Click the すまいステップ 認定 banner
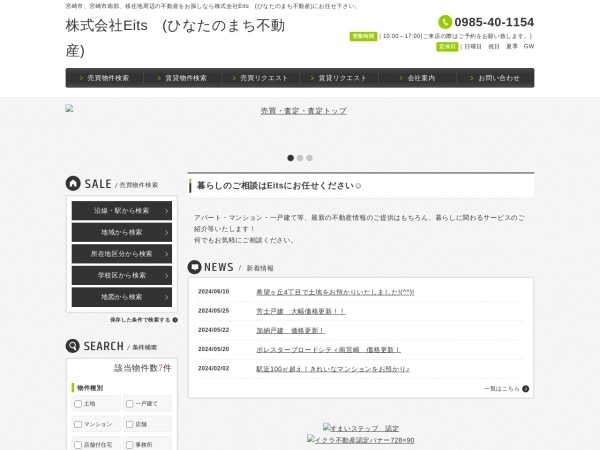 click(361, 428)
